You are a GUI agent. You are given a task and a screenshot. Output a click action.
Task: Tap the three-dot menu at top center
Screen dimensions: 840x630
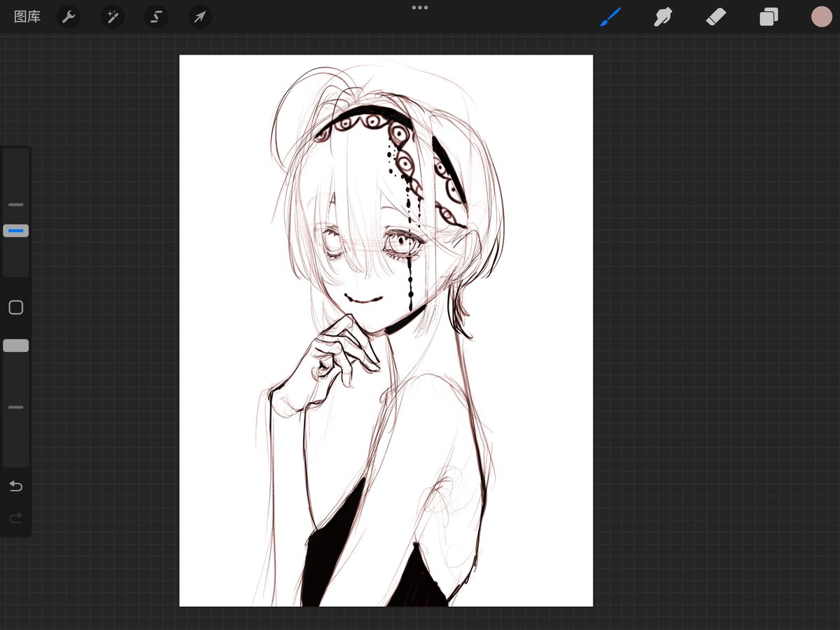point(420,8)
